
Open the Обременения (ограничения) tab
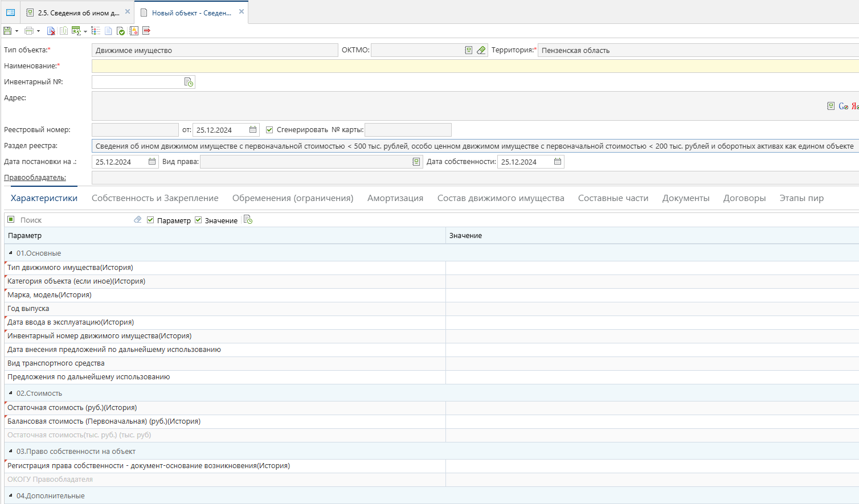coord(293,198)
